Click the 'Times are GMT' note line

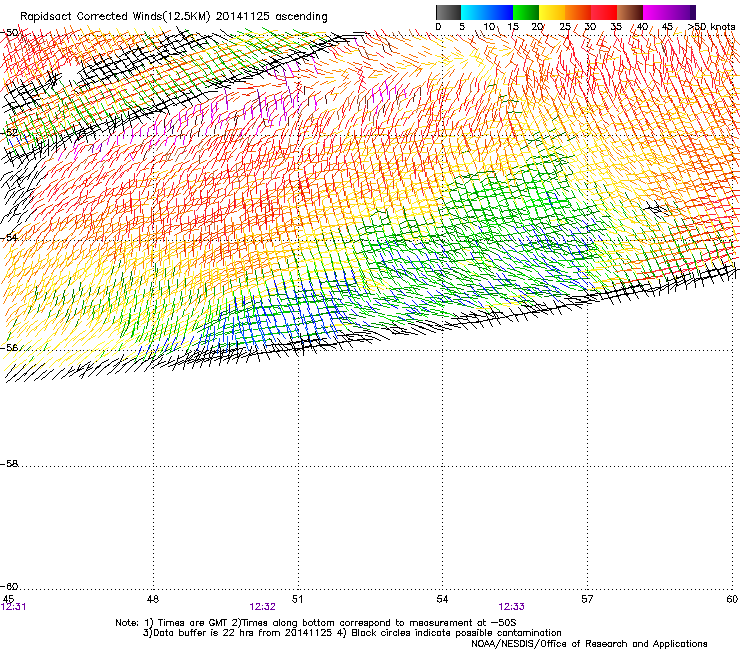pyautogui.click(x=316, y=623)
